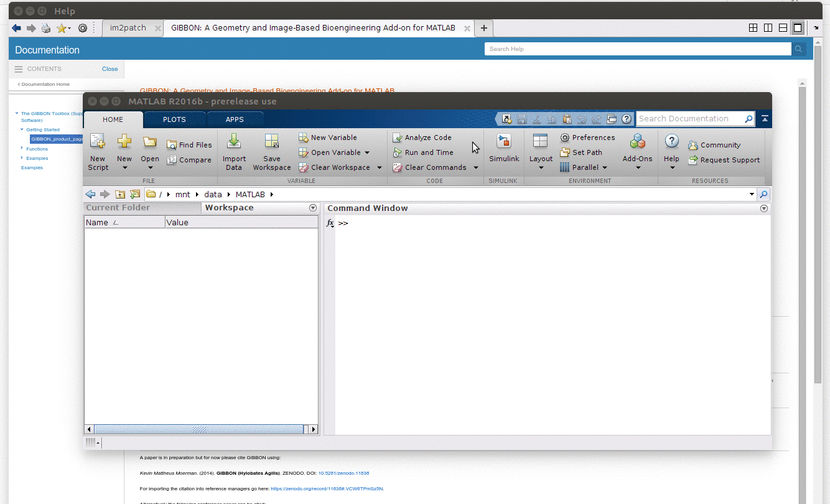This screenshot has width=830, height=504.
Task: Click the Import Data icon
Action: pos(234,142)
